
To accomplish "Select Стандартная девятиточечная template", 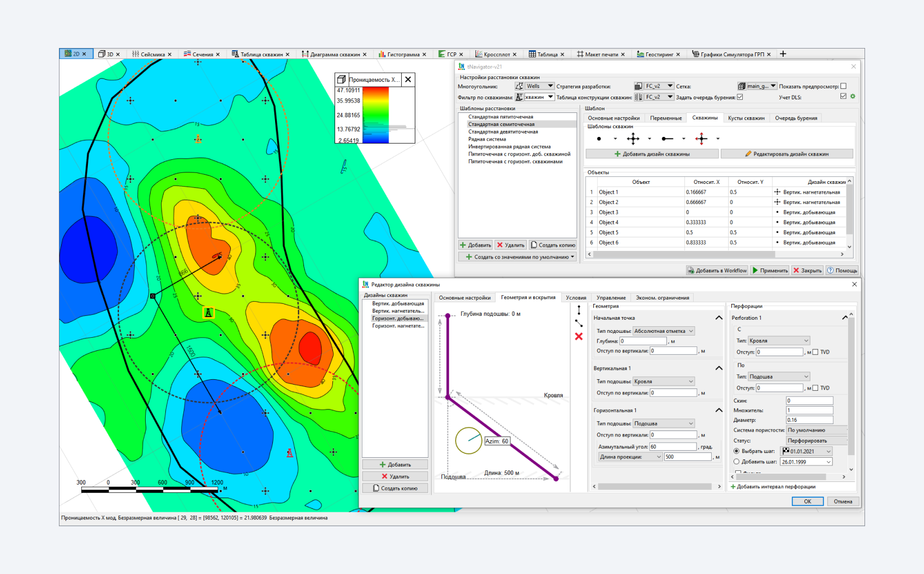I will click(503, 131).
